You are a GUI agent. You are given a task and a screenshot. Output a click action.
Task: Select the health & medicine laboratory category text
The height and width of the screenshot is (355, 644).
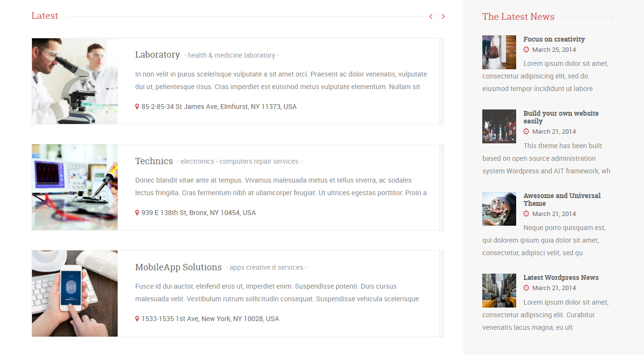(231, 55)
